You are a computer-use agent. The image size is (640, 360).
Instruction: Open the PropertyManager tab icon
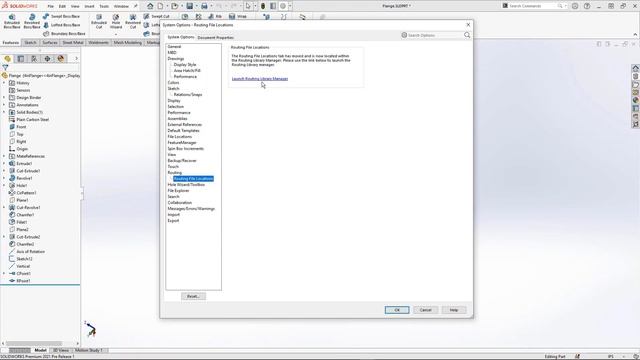(21, 59)
